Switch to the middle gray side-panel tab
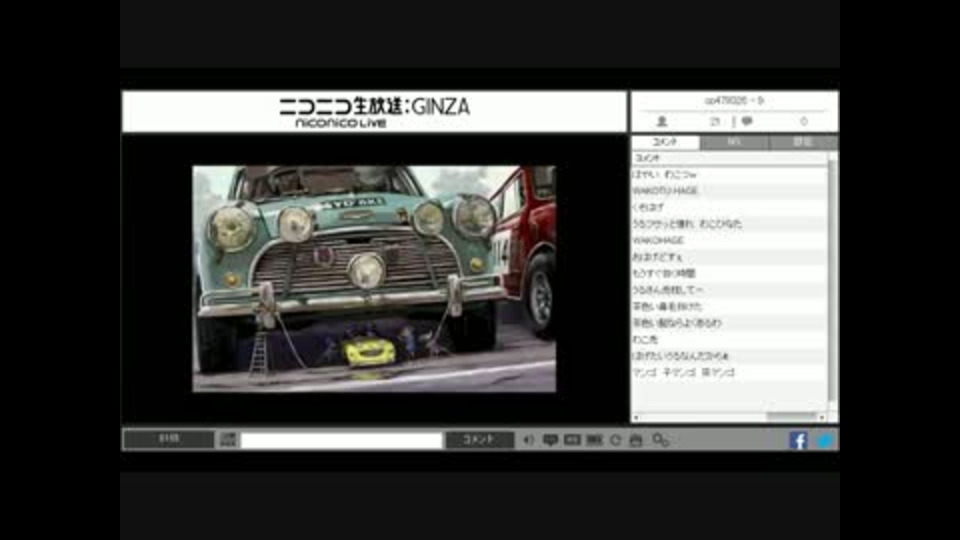Image resolution: width=960 pixels, height=540 pixels. (734, 142)
